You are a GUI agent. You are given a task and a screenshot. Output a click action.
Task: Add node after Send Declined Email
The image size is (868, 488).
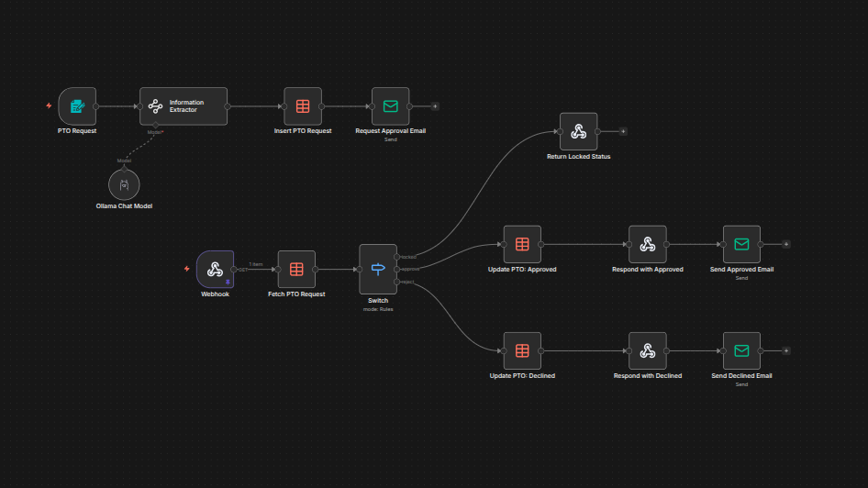point(786,350)
